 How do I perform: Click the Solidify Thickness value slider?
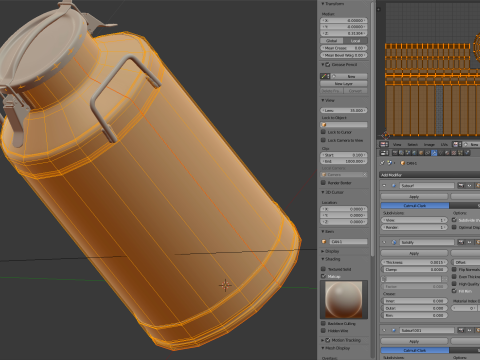(x=414, y=262)
